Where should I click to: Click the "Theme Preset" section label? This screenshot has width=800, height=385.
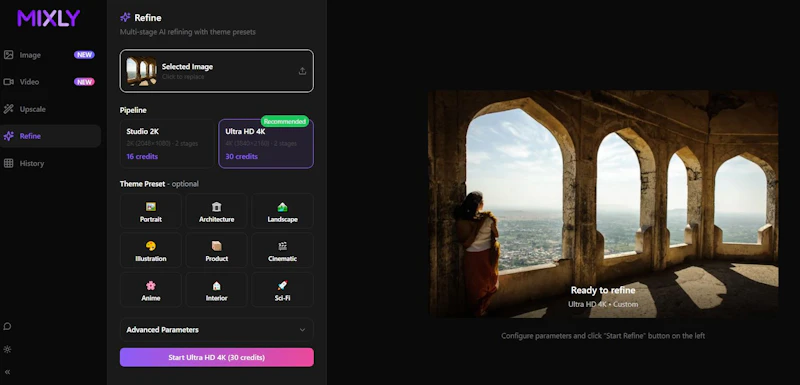pos(142,184)
